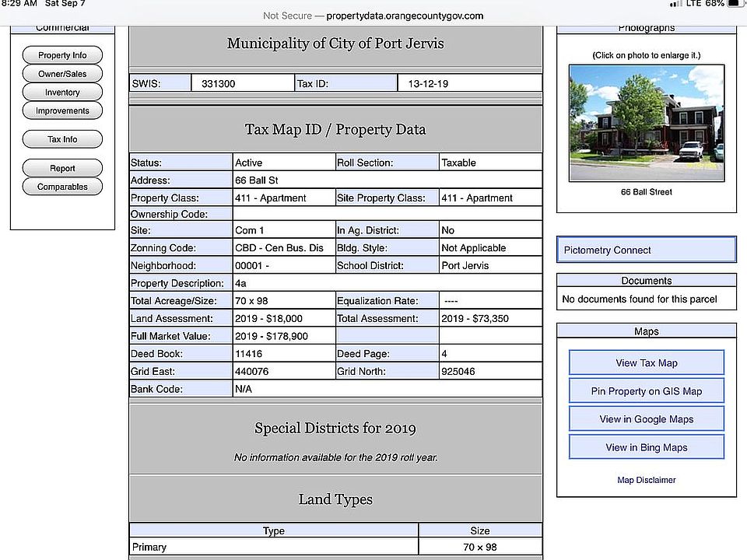Viewport: 747px width, 560px height.
Task: Click the Status value Active
Action: click(248, 163)
